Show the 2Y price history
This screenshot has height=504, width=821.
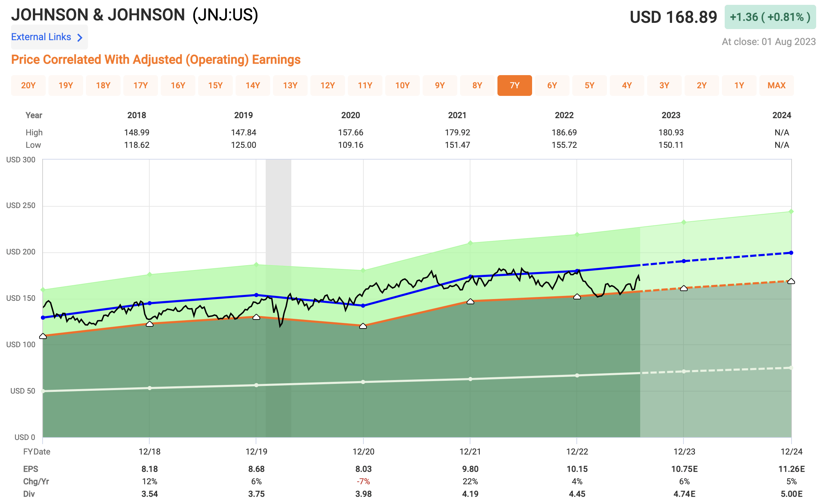(x=702, y=85)
